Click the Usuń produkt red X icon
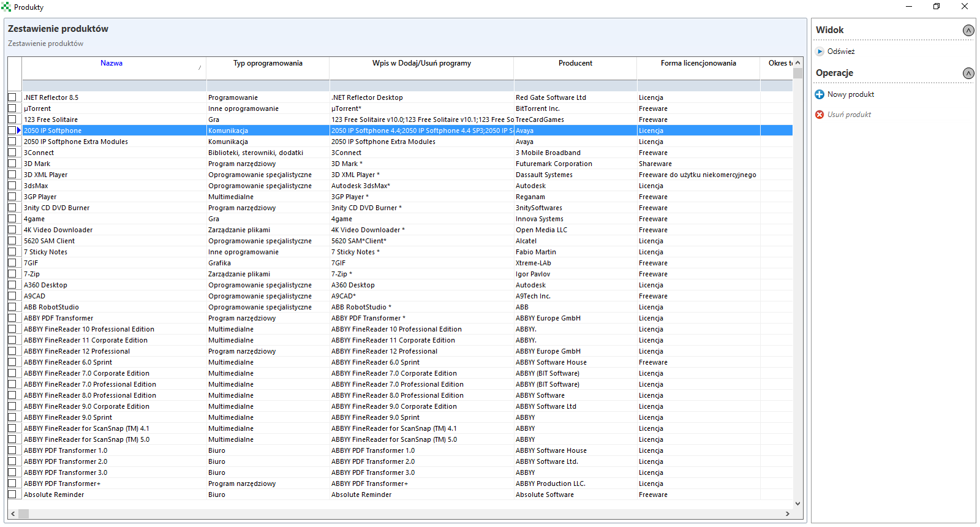Viewport: 980px width, 527px height. coord(820,115)
